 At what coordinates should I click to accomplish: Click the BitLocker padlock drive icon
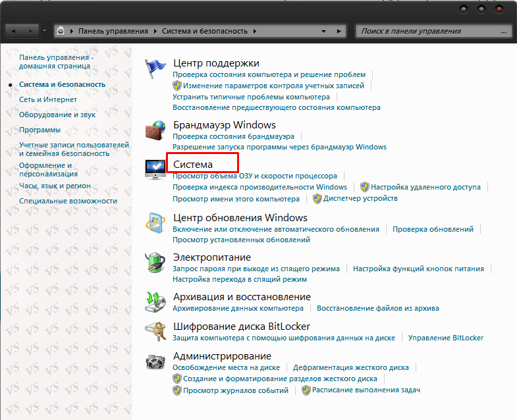pos(155,332)
